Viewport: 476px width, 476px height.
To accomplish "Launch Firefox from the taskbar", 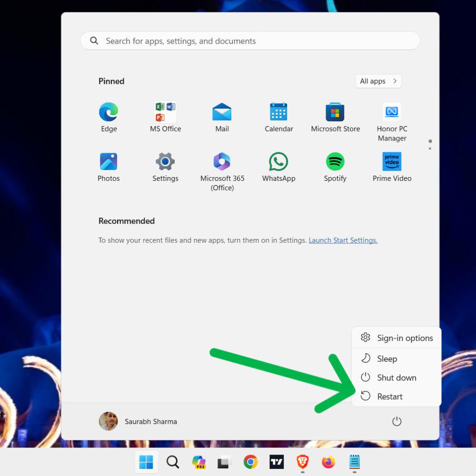I will (328, 462).
